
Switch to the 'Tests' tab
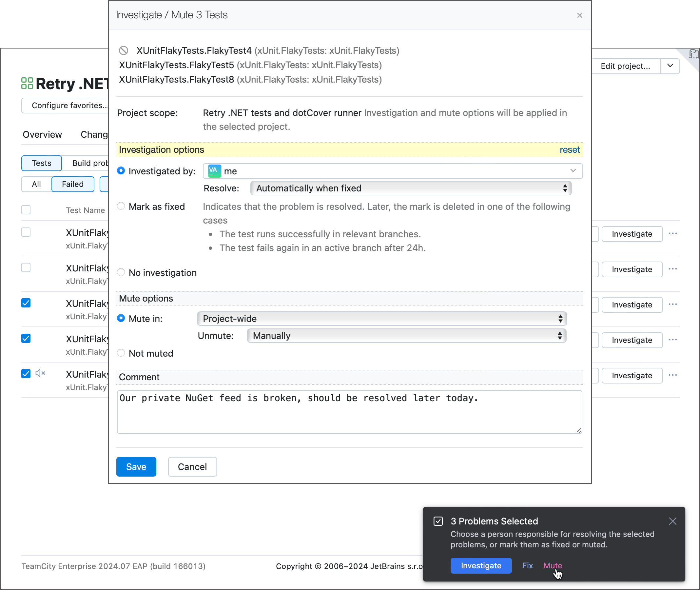point(41,163)
